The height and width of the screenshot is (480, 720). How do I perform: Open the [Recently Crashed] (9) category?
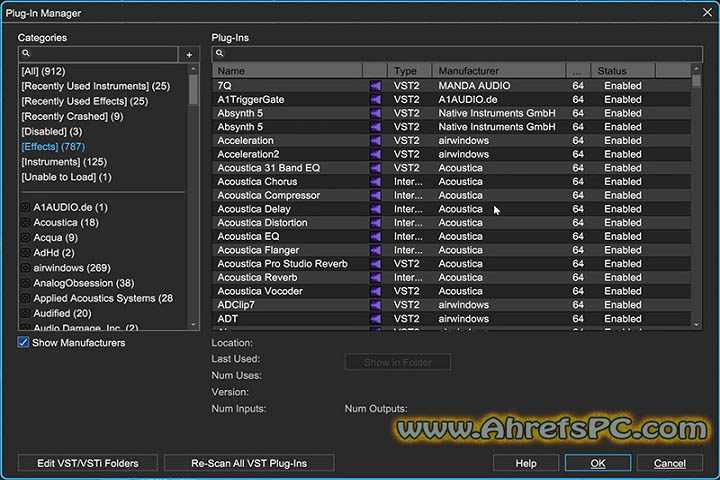pos(72,117)
